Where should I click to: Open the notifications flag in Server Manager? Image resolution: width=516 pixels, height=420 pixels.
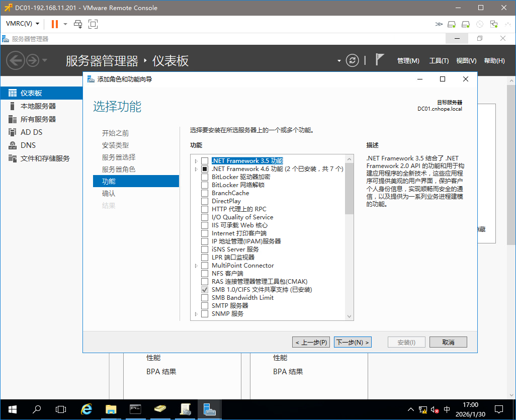[379, 60]
